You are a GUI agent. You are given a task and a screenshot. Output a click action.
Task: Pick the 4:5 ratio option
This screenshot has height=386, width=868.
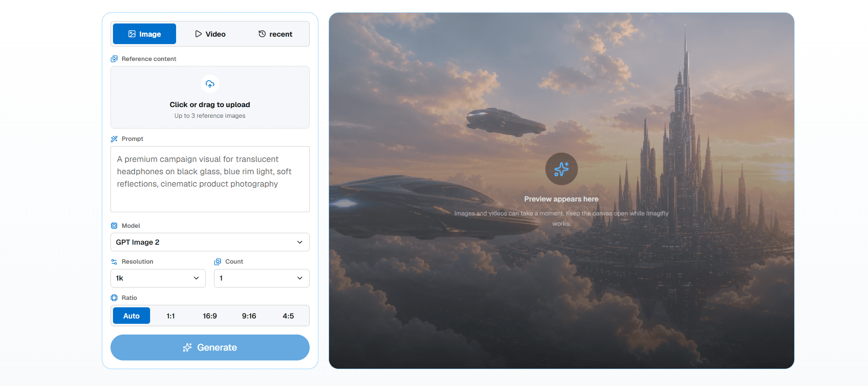[x=288, y=316]
